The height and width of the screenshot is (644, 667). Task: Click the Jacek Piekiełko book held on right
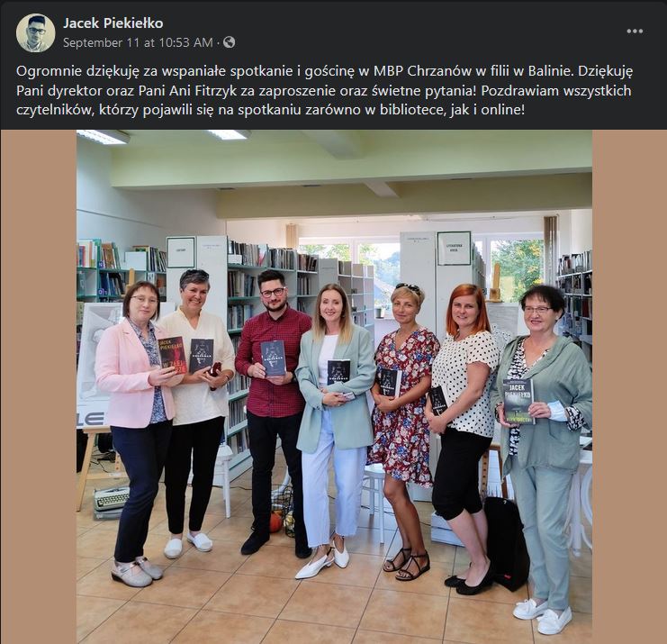tap(518, 402)
